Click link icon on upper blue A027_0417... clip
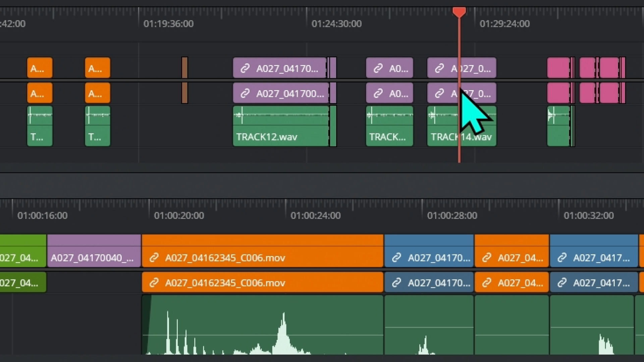Image resolution: width=644 pixels, height=362 pixels. (562, 258)
